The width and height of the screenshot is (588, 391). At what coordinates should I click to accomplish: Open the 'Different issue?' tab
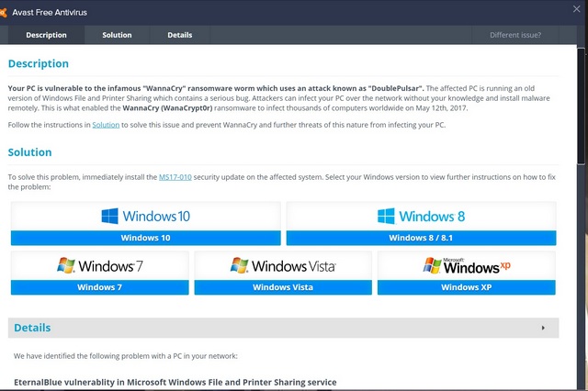pyautogui.click(x=515, y=35)
